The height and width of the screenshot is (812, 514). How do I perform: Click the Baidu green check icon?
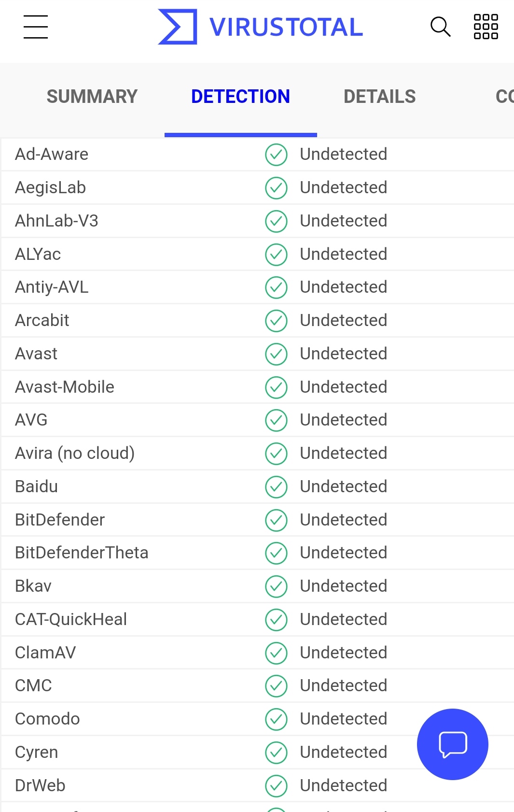[x=276, y=486]
